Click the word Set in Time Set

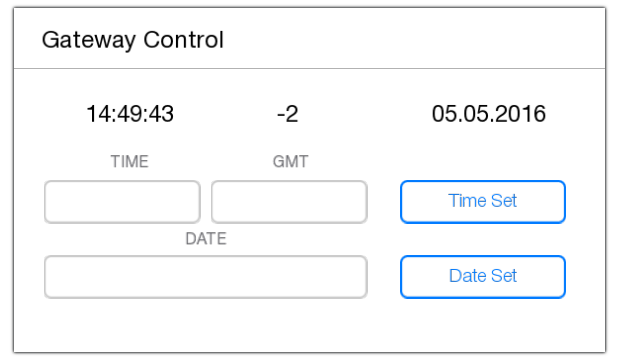pos(504,201)
